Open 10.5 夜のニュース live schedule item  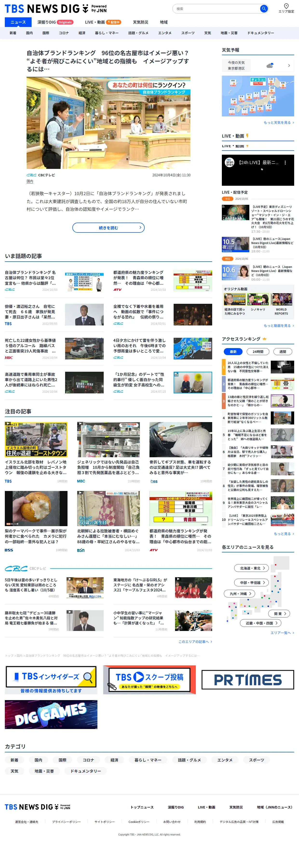click(x=258, y=245)
